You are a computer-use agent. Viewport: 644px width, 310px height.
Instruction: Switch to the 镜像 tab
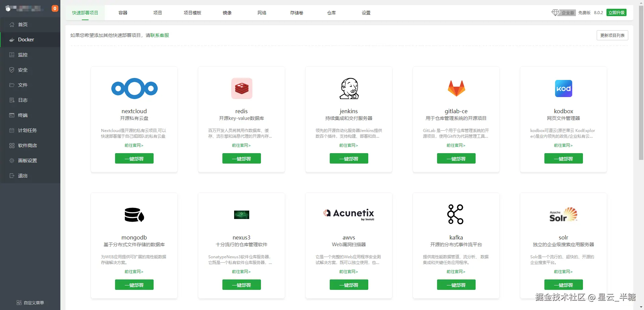coord(227,13)
